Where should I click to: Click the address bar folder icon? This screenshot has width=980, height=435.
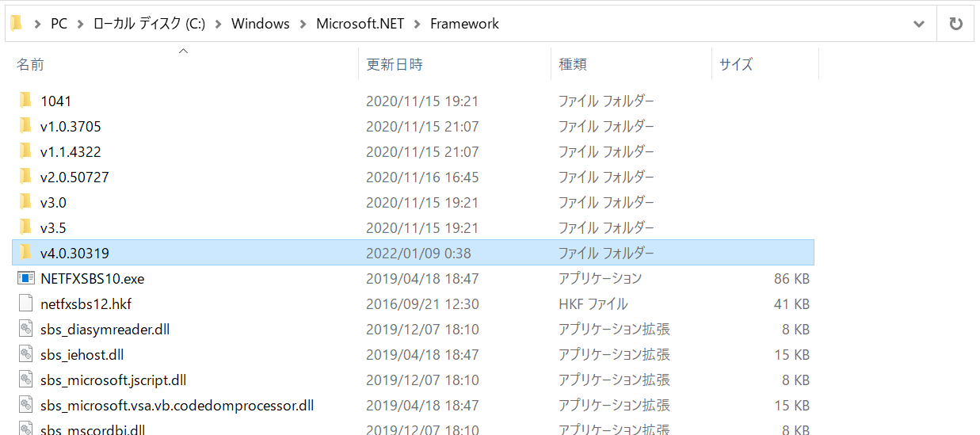(x=16, y=24)
